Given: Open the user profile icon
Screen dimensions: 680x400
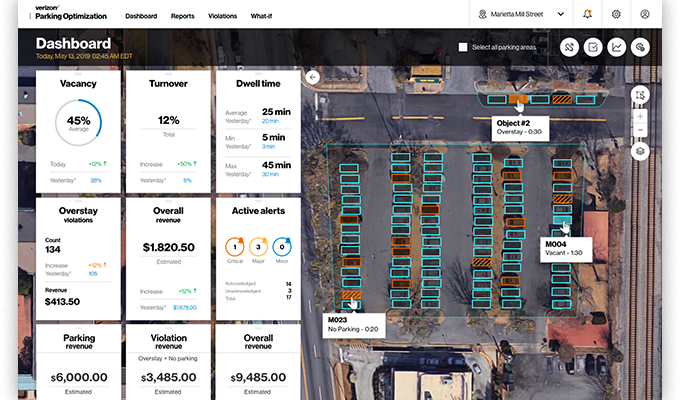Looking at the screenshot, I should (x=645, y=14).
